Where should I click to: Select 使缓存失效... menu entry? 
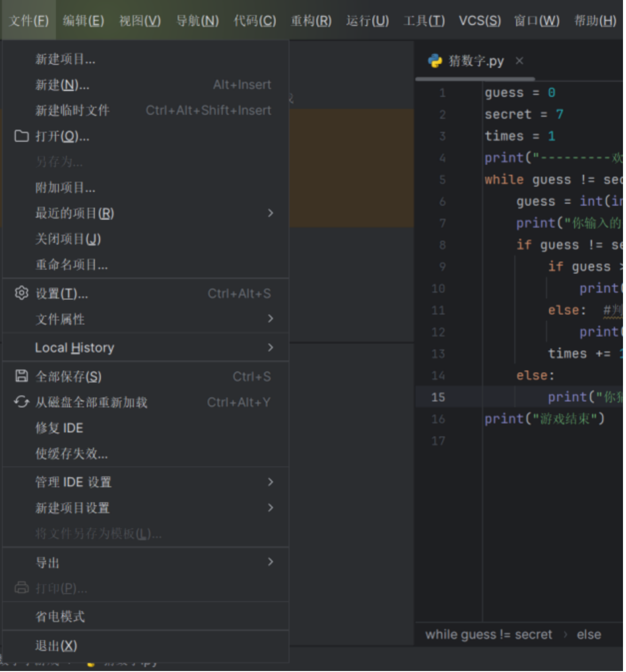(71, 453)
